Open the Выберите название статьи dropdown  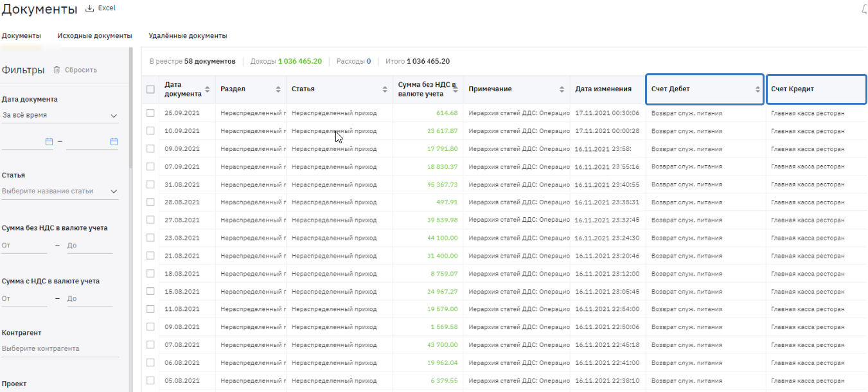(60, 191)
